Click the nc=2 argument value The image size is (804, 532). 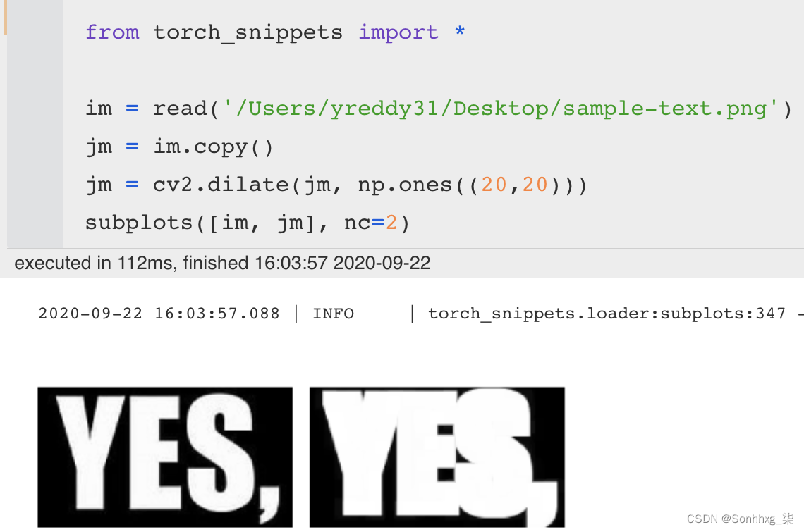pyautogui.click(x=391, y=223)
